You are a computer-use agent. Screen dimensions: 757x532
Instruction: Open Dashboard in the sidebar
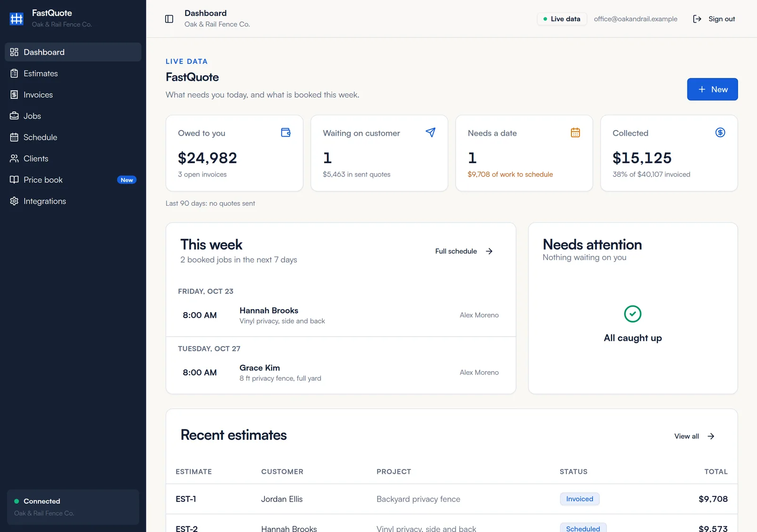point(73,52)
